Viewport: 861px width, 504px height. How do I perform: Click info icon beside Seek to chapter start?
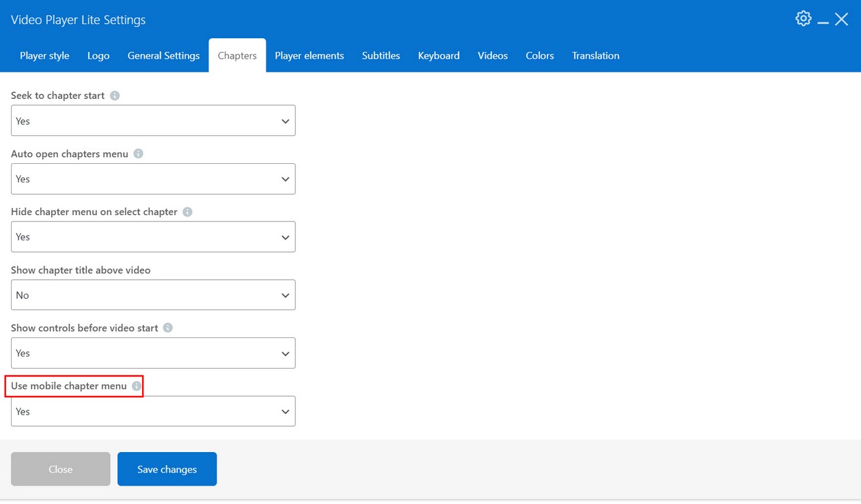115,96
